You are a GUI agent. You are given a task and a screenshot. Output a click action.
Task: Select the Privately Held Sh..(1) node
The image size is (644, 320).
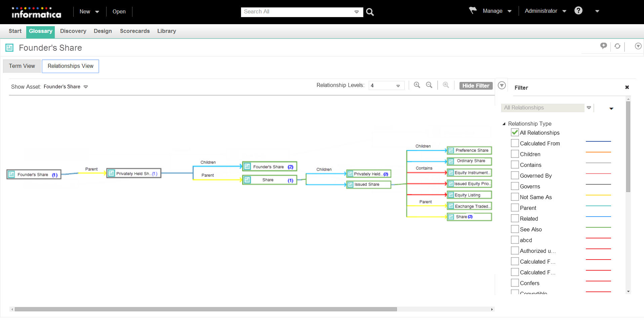pos(134,174)
